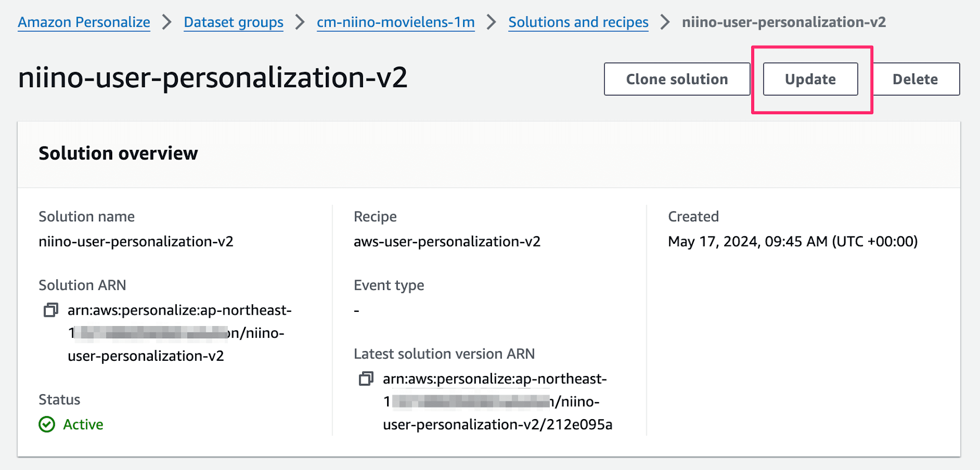Select the Solution ARN field label
This screenshot has width=980, height=470.
pos(82,285)
